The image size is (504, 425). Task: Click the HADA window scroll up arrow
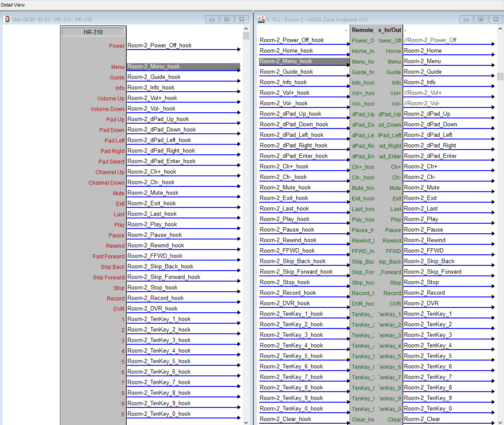[500, 29]
